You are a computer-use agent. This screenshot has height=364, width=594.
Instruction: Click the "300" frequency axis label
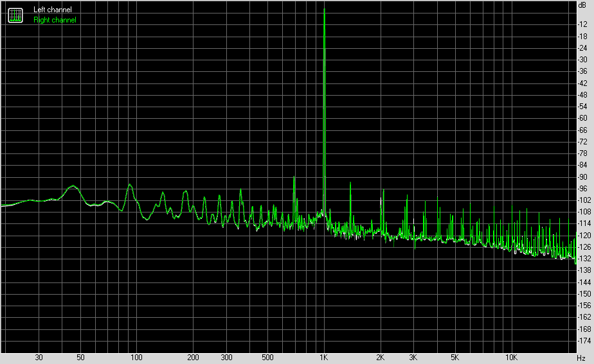(226, 358)
